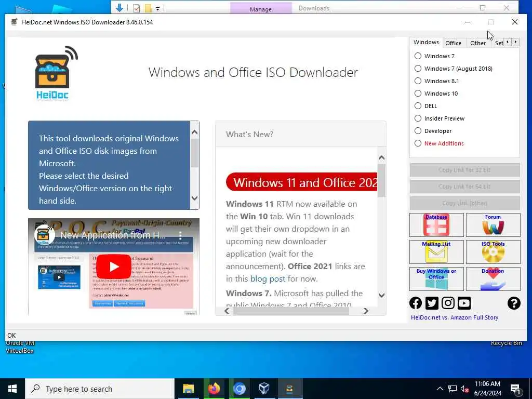Click the blue down-arrow in Downloads window
532x399 pixels.
[x=119, y=8]
